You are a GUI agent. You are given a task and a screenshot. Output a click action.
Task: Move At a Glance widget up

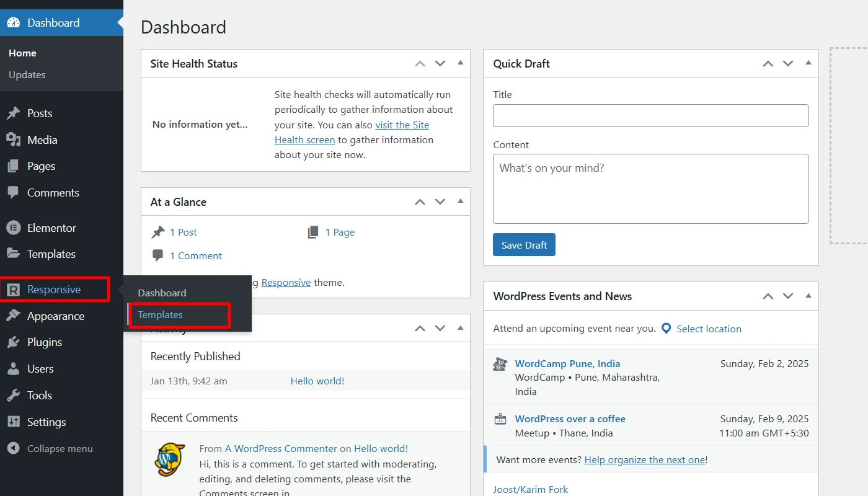click(x=420, y=202)
